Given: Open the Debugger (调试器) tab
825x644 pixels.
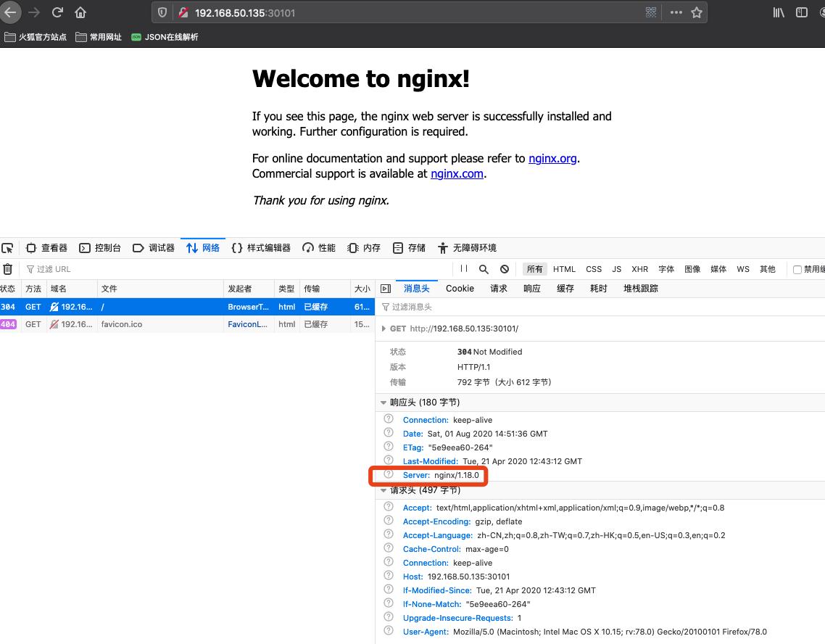Looking at the screenshot, I should [x=154, y=248].
